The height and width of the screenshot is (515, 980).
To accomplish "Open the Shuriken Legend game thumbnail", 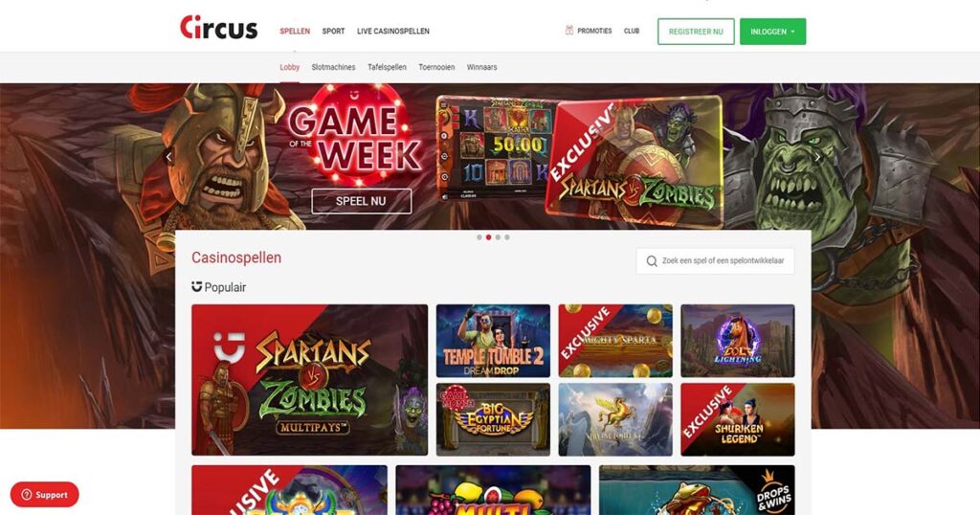I will 738,419.
